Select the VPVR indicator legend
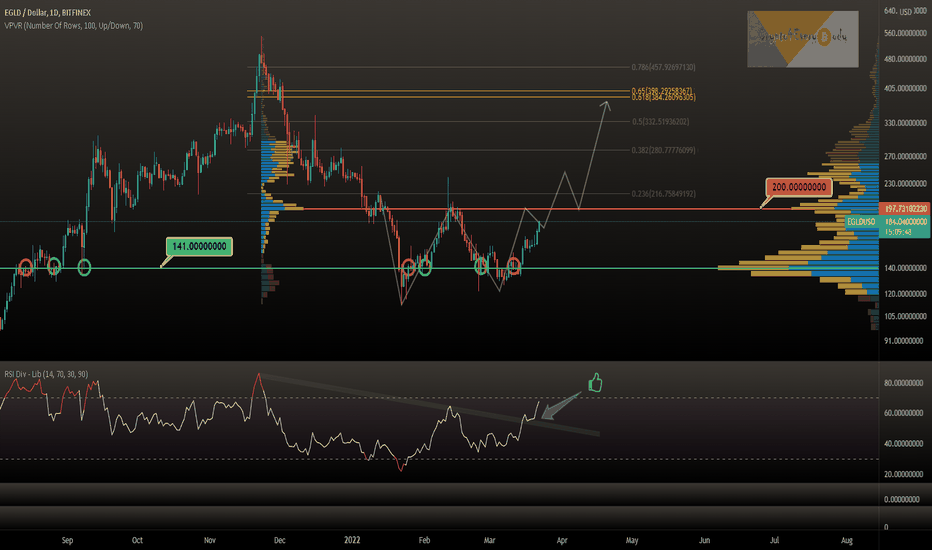The image size is (932, 550). tap(74, 26)
